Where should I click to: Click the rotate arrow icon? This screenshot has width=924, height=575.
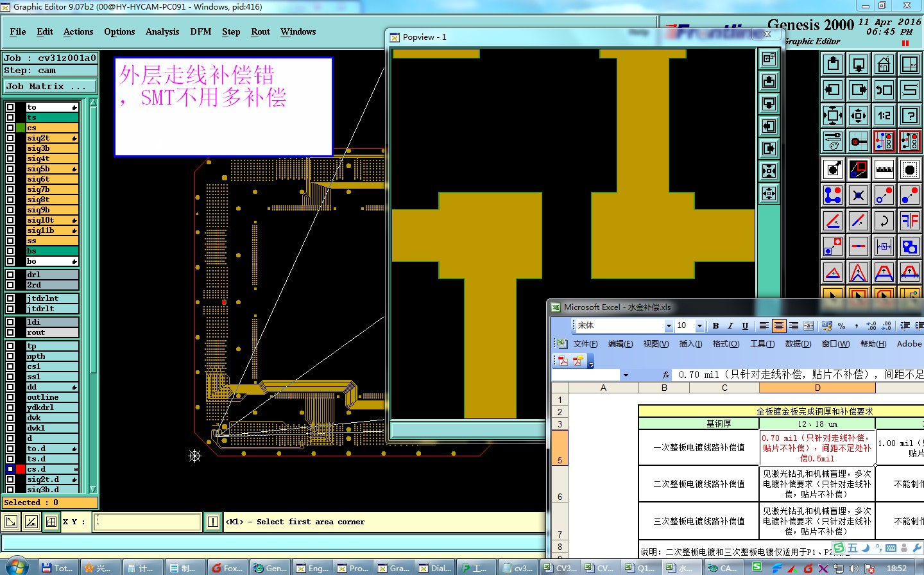point(884,221)
